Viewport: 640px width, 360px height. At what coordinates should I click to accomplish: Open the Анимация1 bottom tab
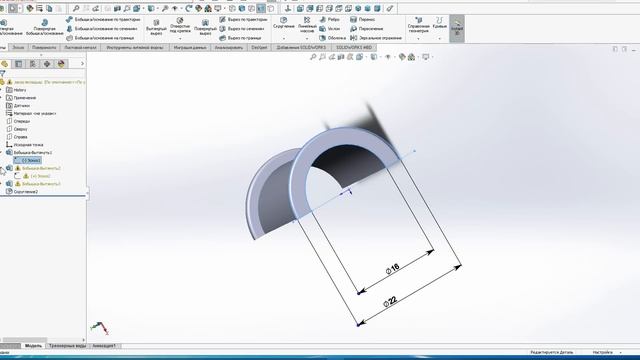pyautogui.click(x=104, y=346)
